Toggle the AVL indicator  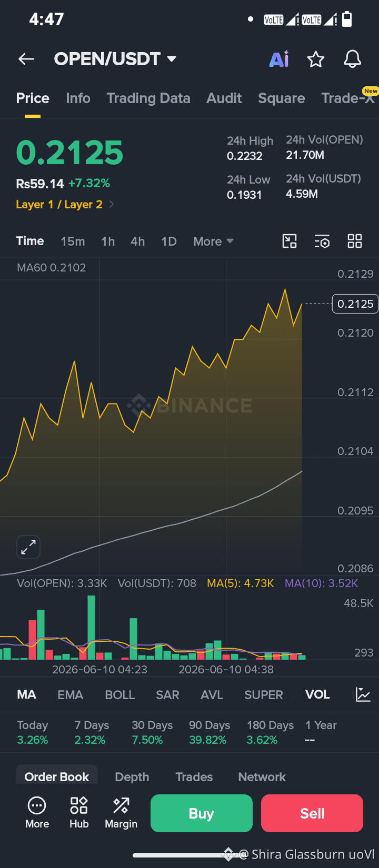(212, 695)
